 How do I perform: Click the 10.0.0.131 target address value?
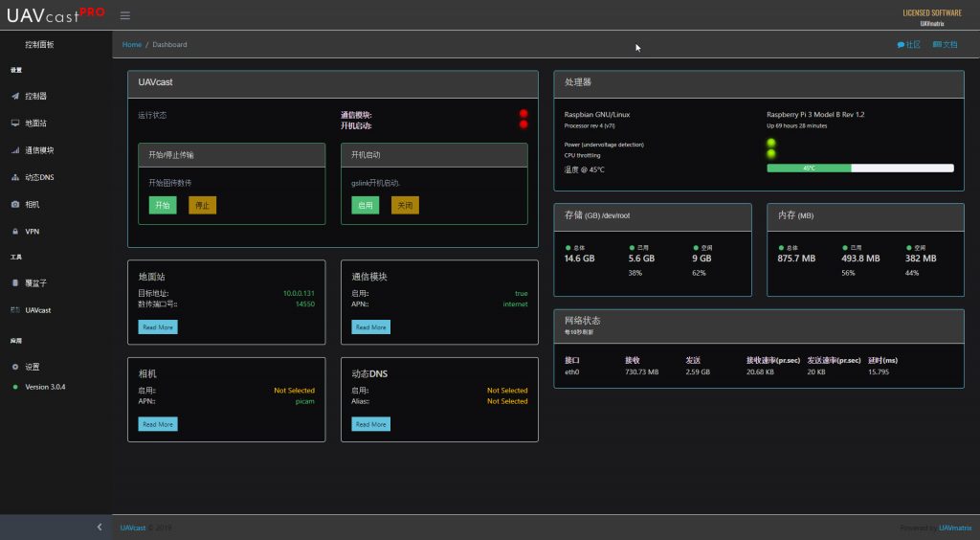pyautogui.click(x=299, y=293)
